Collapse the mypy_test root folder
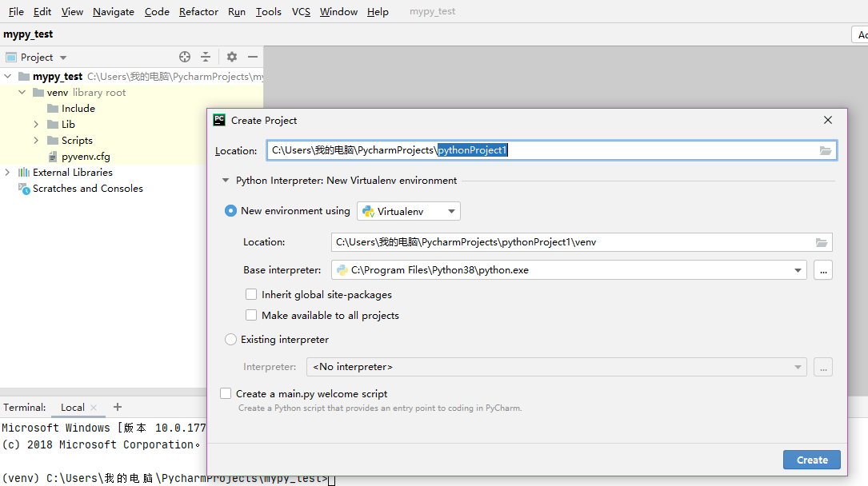 [x=8, y=76]
